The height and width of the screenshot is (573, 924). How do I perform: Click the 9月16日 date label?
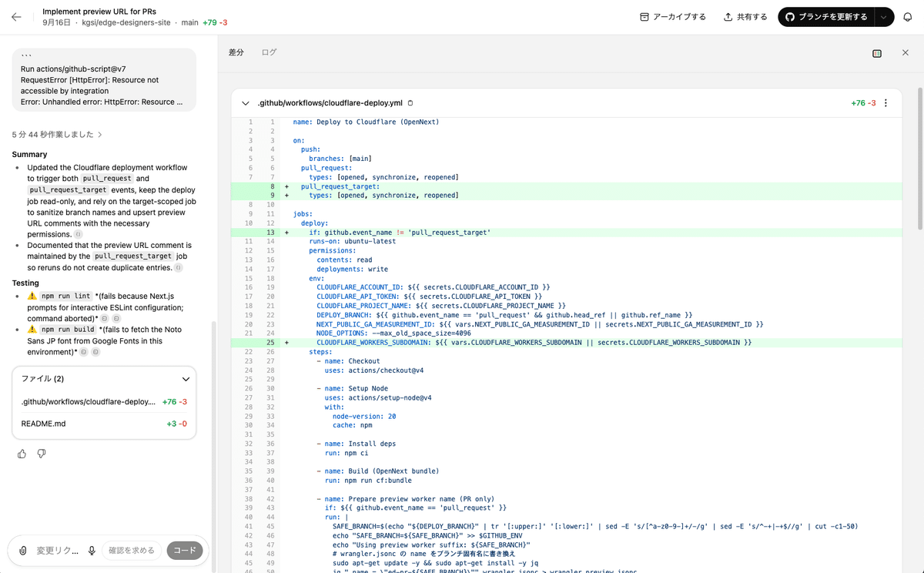pos(56,23)
